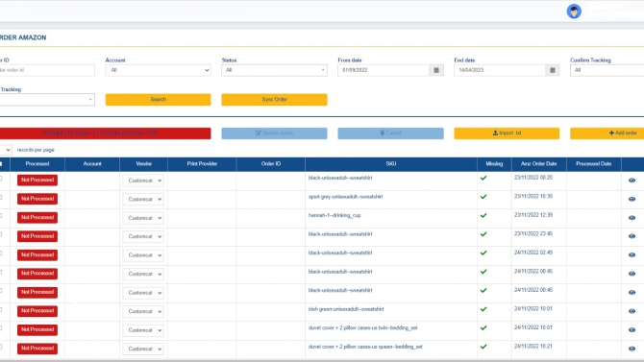Open Vendor dropdown for the queen bedding set order

143,349
